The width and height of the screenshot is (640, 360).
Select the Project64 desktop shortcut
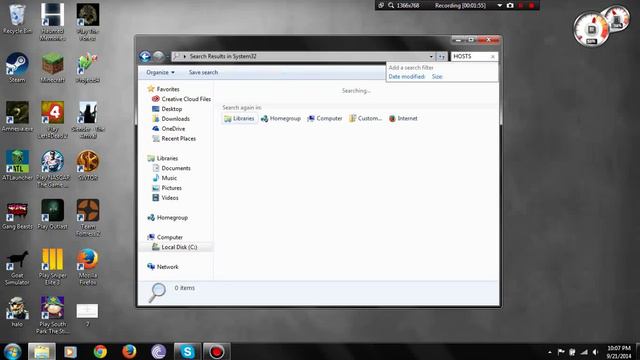point(88,68)
